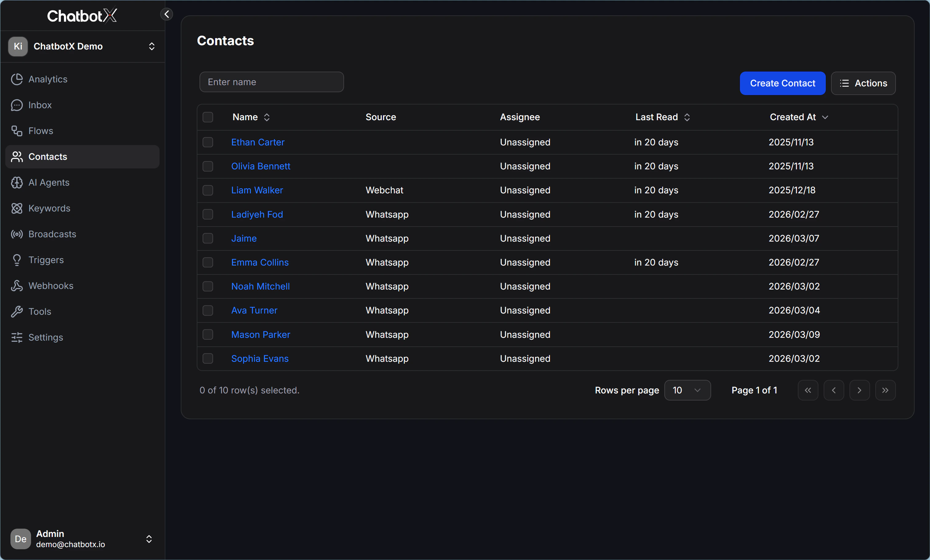930x560 pixels.
Task: Open the Actions menu button
Action: (863, 83)
